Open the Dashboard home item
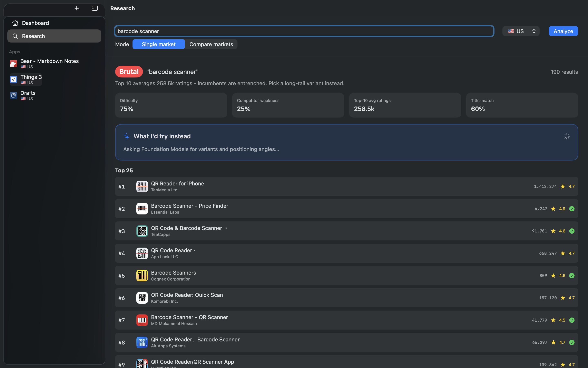The image size is (588, 368). [54, 23]
